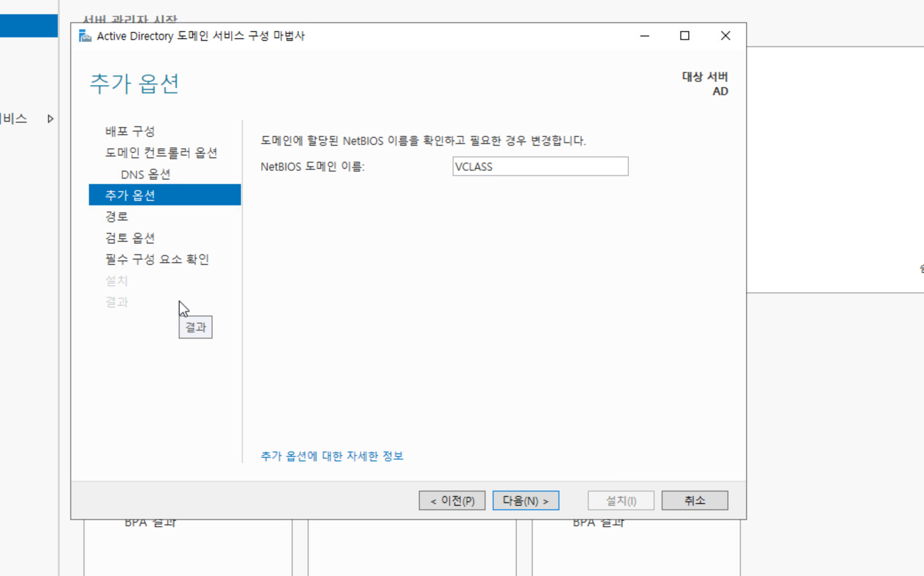
Task: Select DNS 옵션 step
Action: tap(145, 174)
